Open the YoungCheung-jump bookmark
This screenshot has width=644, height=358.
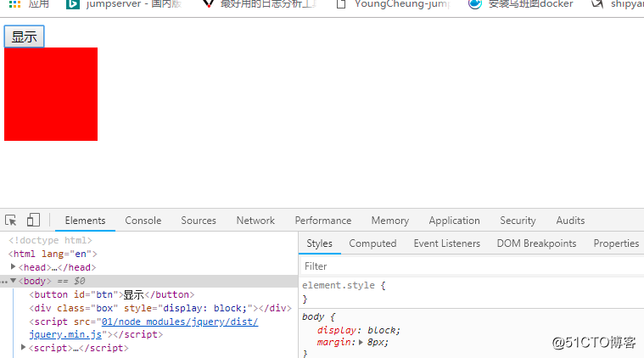click(393, 4)
